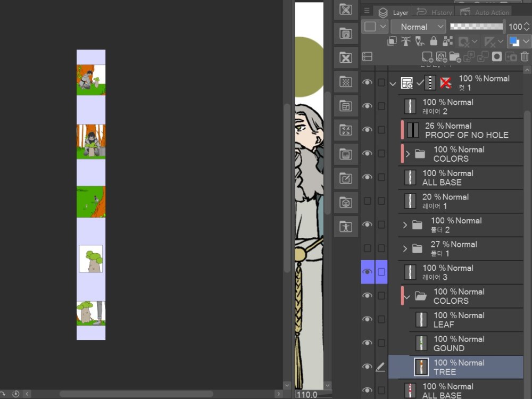Open material folder with burst lines icon
The image size is (532, 399).
tap(346, 130)
